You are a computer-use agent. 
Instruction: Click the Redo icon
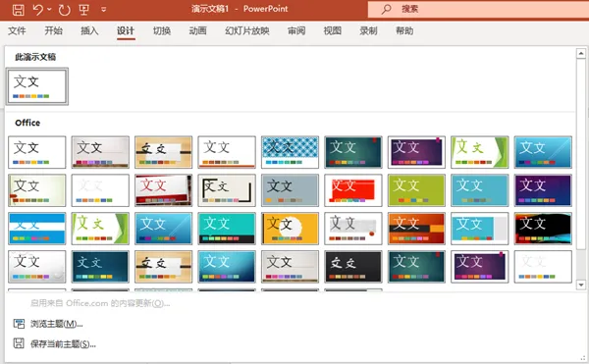tap(64, 10)
